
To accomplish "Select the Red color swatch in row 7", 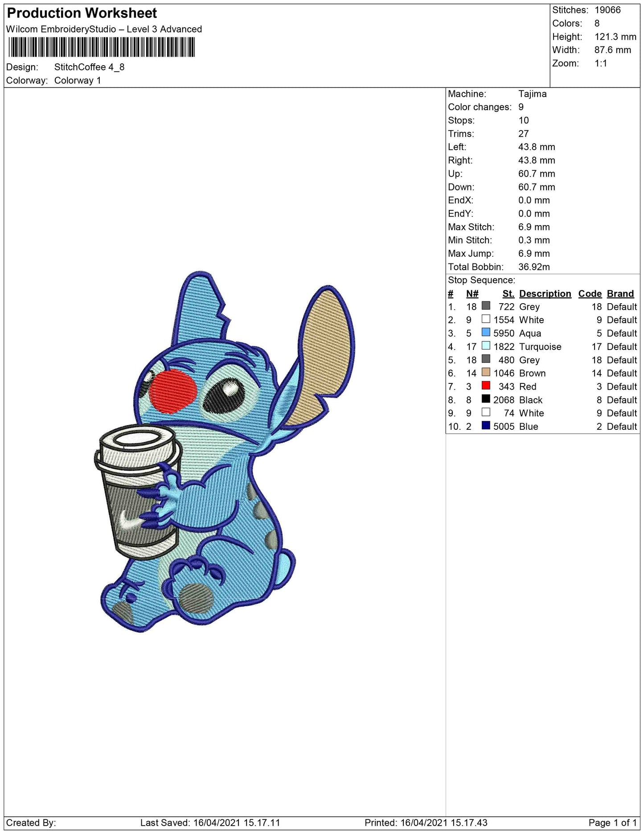I will tap(486, 386).
